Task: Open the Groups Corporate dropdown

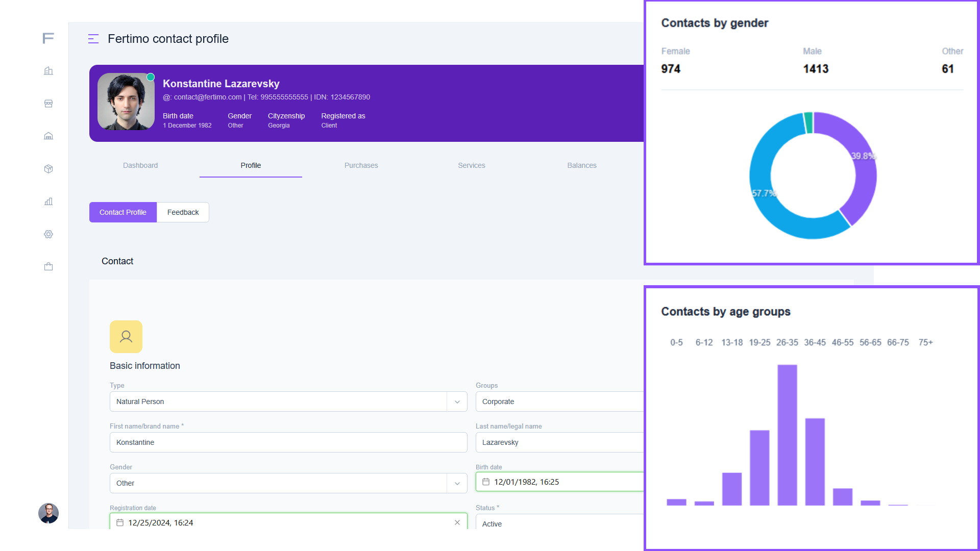Action: [x=559, y=402]
